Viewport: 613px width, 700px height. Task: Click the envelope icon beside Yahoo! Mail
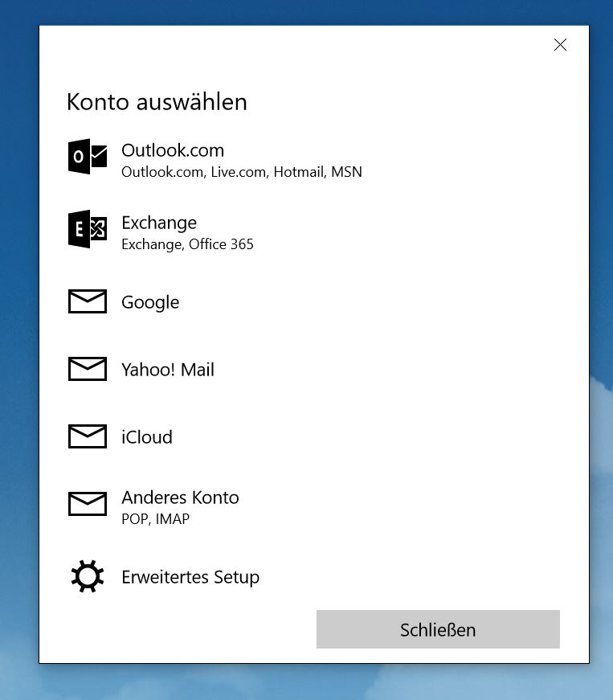tap(88, 369)
